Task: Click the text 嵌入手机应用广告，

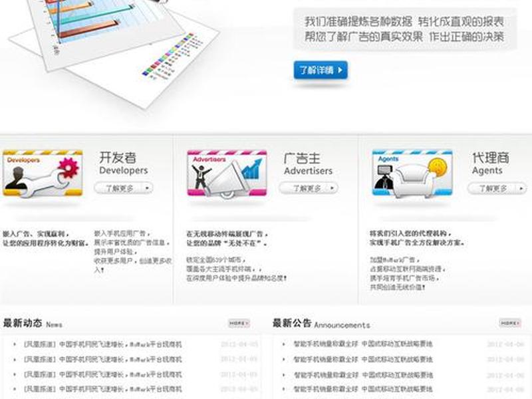Action: 122,233
